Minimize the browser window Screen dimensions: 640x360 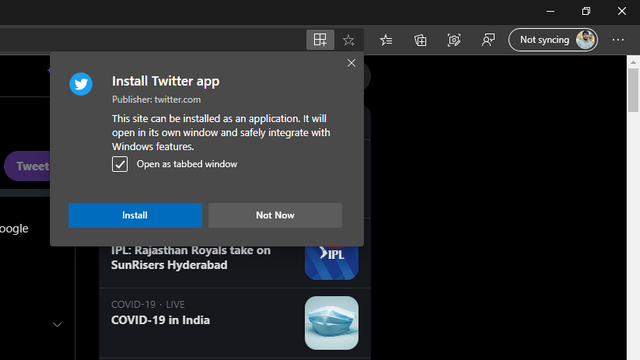point(550,11)
